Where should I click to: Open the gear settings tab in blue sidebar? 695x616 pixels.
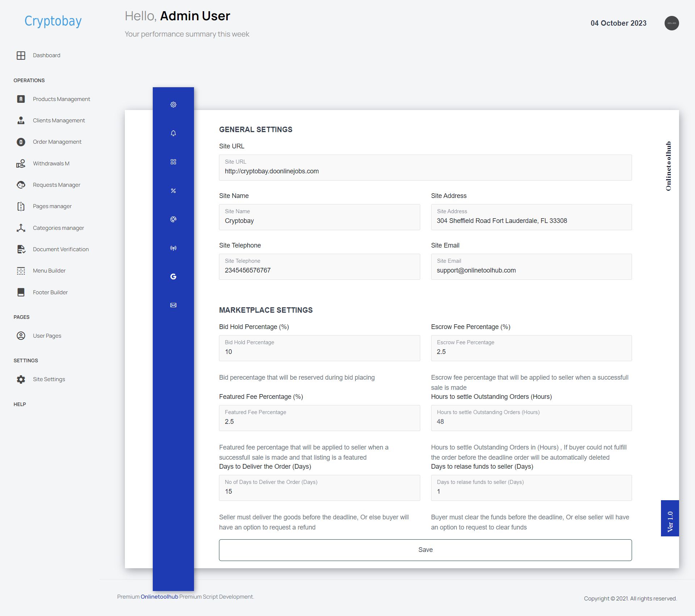coord(173,105)
